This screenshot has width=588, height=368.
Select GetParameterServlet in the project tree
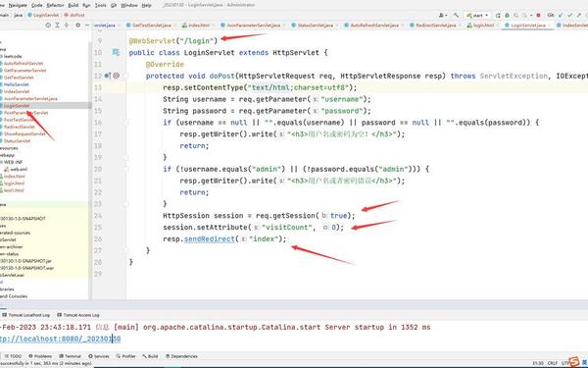pyautogui.click(x=24, y=71)
